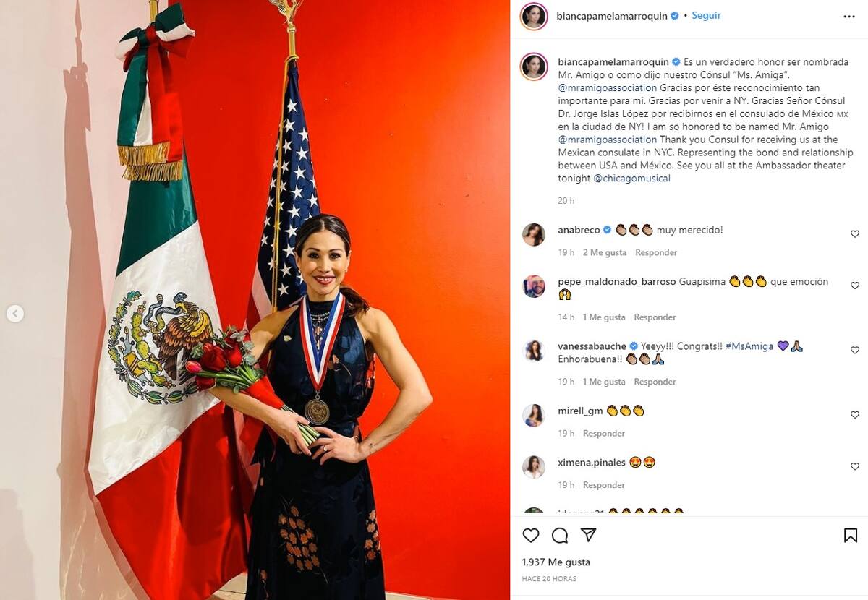Like vanessabauche's comment heart
The image size is (868, 600).
pos(854,351)
